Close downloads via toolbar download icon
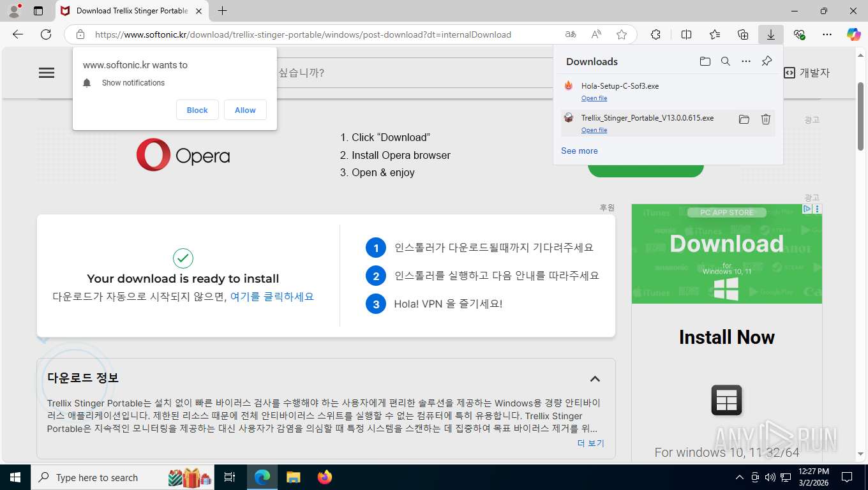 771,34
